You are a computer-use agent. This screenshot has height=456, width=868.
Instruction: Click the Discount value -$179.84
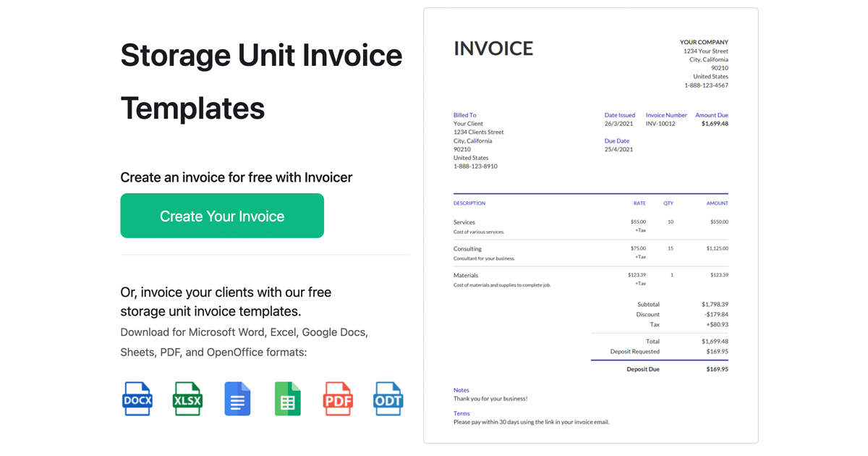tap(716, 315)
